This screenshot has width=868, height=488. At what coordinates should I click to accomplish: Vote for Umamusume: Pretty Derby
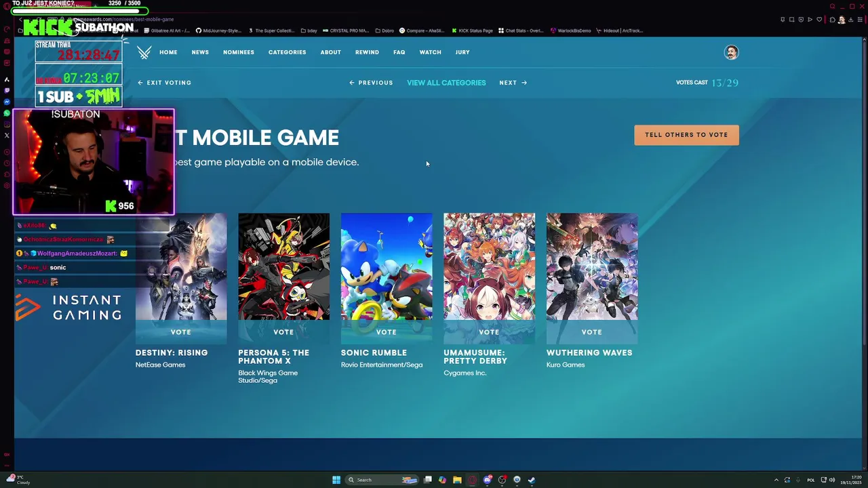(489, 332)
